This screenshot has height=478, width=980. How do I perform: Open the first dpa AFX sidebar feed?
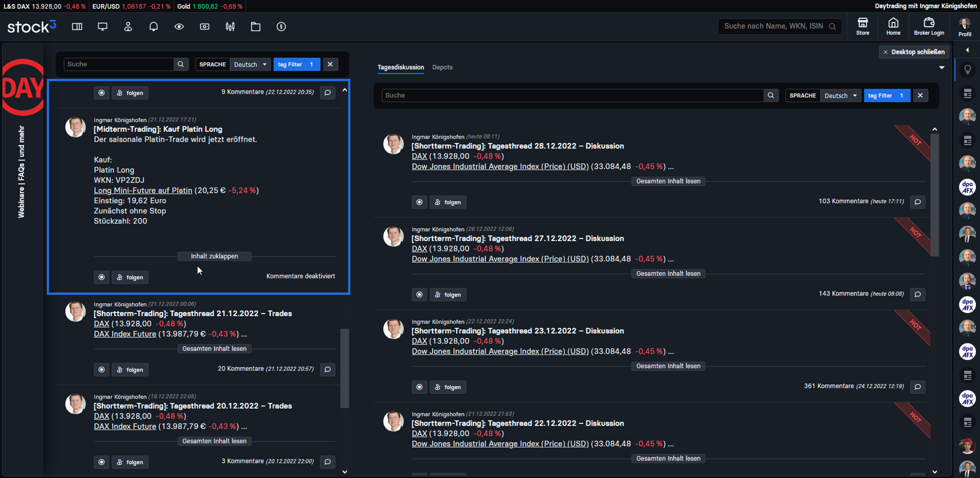click(x=968, y=187)
